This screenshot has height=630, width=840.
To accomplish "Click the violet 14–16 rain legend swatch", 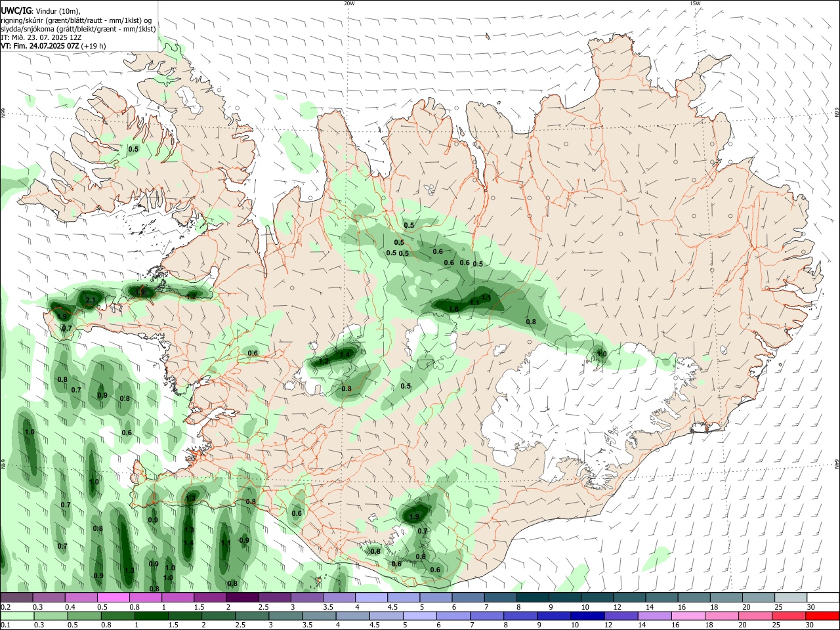I will (655, 616).
